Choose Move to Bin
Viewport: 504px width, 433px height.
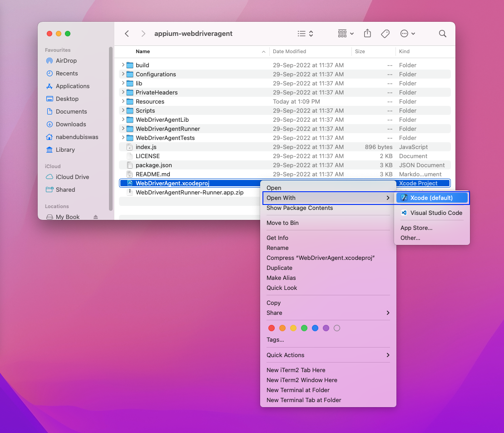pyautogui.click(x=328, y=223)
